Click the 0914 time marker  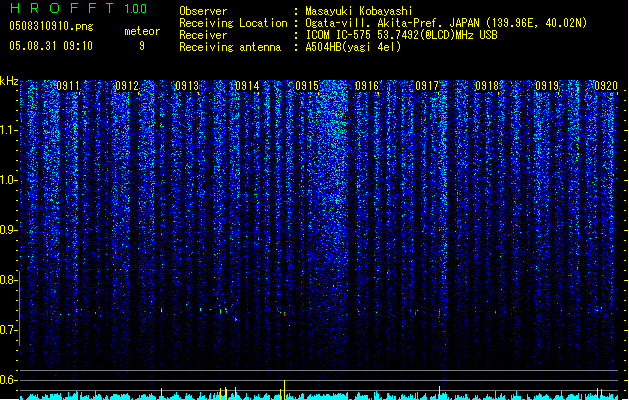(x=247, y=86)
